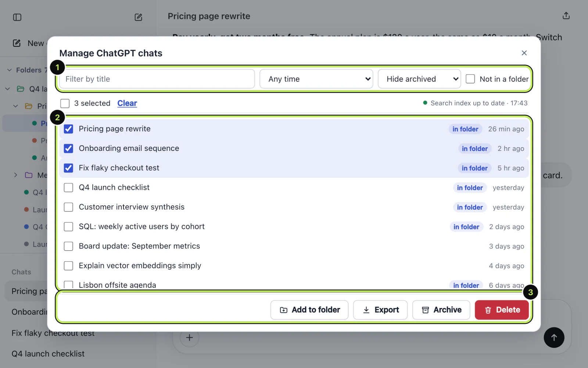Export the selected chats

tap(380, 310)
